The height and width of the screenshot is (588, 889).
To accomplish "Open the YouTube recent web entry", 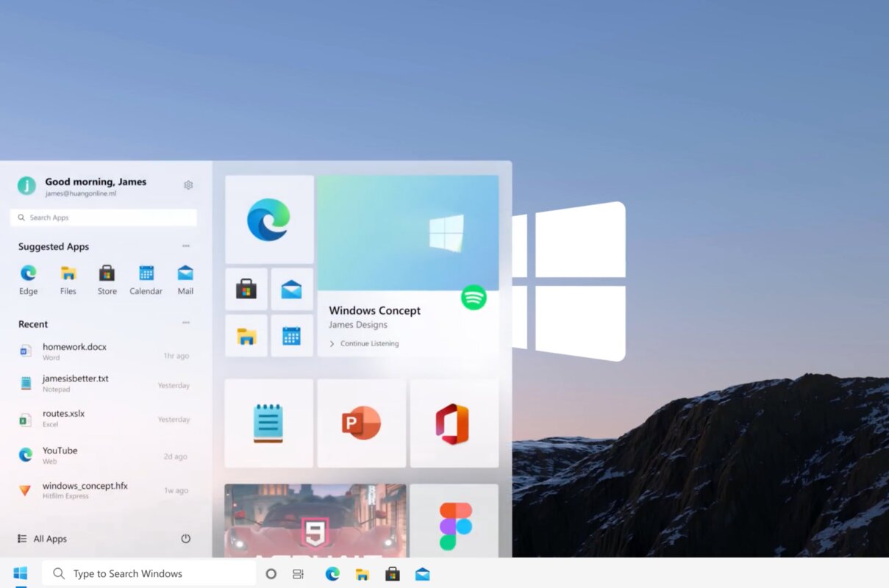I will point(104,455).
